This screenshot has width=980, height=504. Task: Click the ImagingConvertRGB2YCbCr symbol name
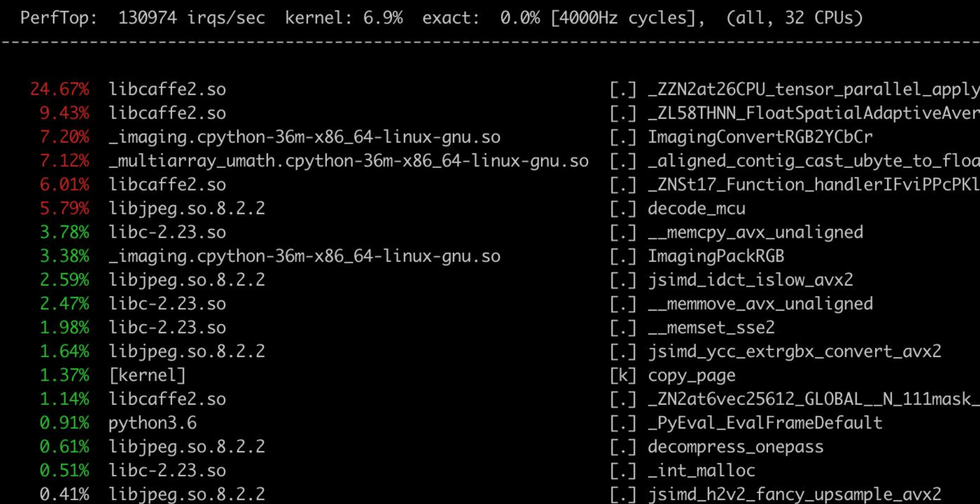point(760,137)
